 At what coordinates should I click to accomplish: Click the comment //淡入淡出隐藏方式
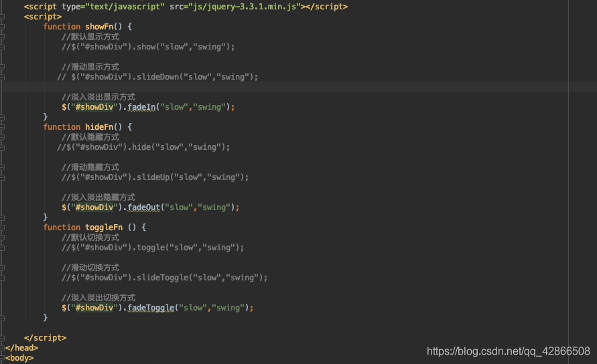coord(98,197)
